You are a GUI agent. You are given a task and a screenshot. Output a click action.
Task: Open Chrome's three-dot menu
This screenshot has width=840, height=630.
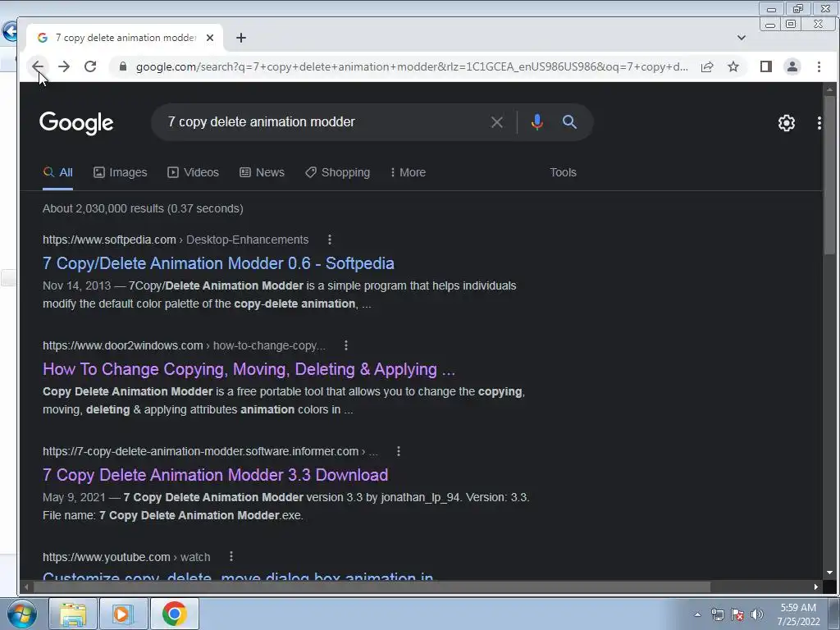tap(819, 66)
